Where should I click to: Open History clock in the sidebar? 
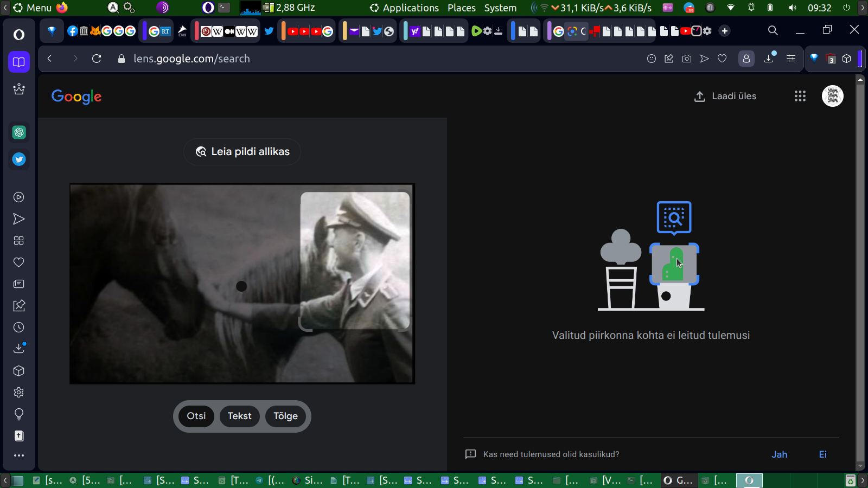tap(19, 328)
